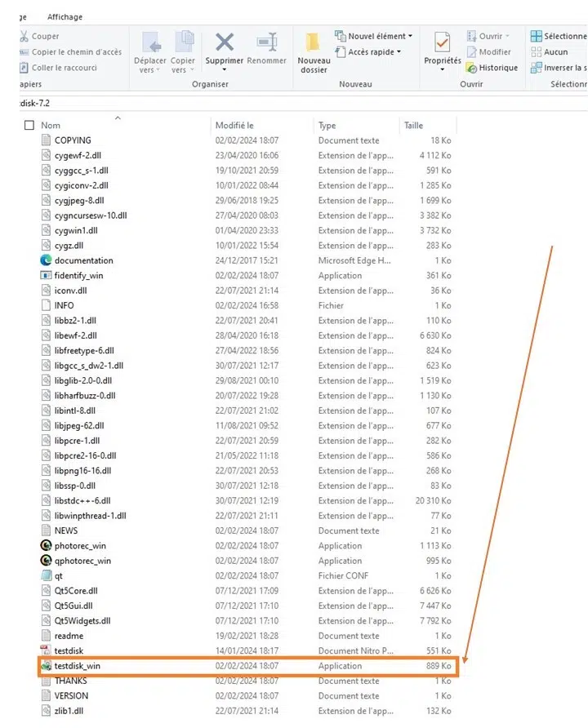
Task: Select file name cygiconv-2.dll
Action: 82,185
